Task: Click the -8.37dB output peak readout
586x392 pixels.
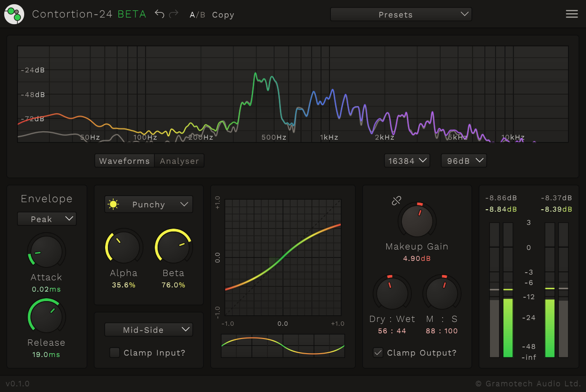Action: point(556,198)
